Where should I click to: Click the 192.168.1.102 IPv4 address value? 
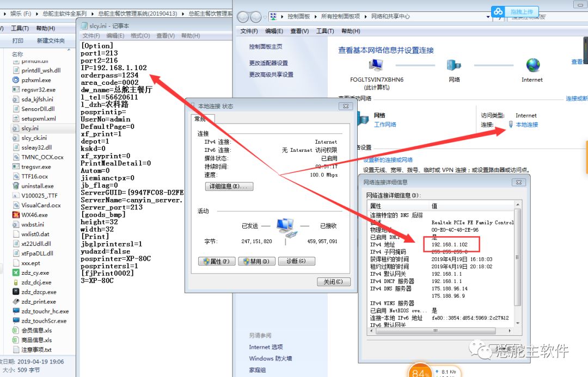[449, 244]
